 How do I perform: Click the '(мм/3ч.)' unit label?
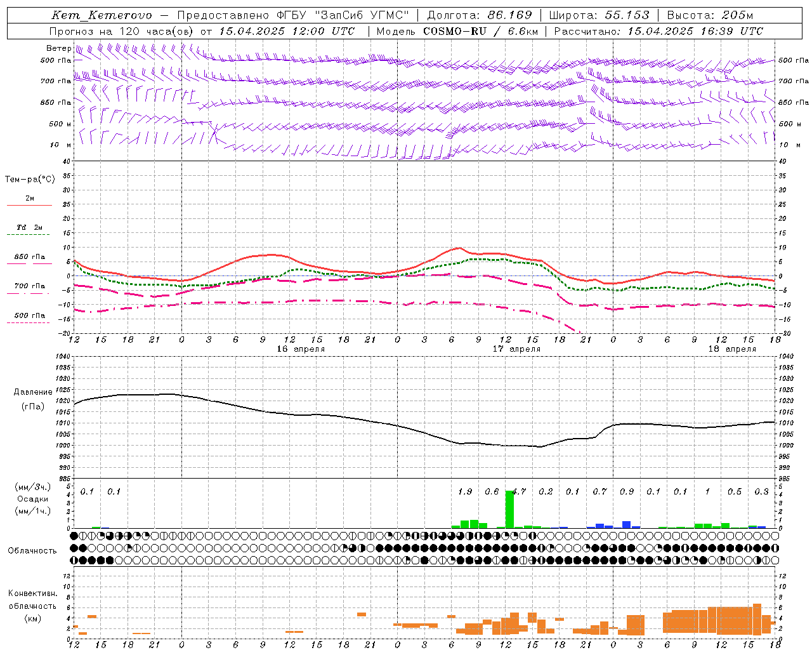[x=33, y=487]
